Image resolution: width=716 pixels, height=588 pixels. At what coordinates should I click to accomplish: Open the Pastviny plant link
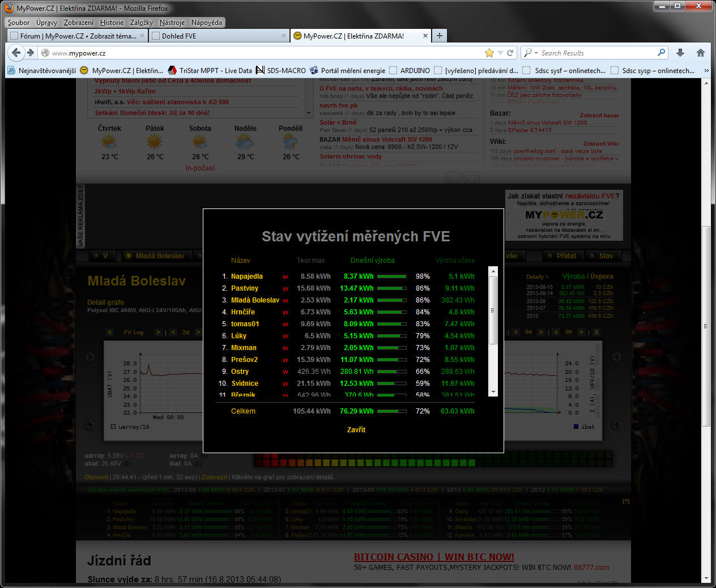244,288
